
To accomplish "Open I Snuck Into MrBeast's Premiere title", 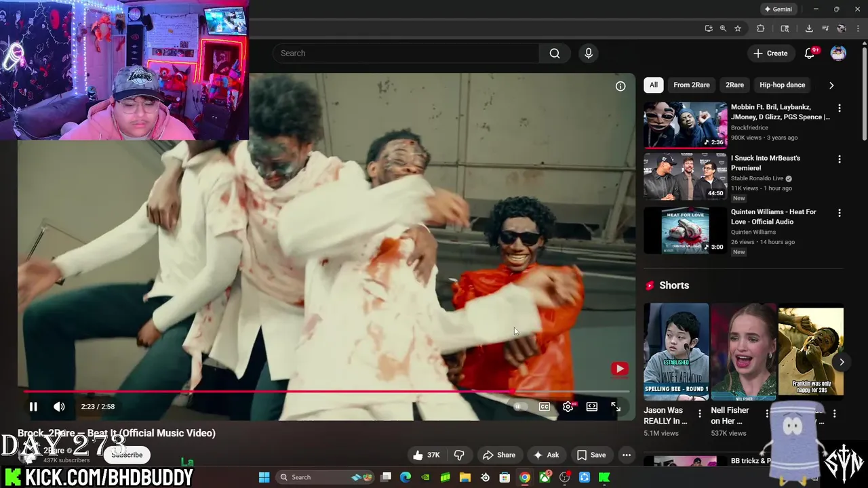I will click(x=766, y=163).
